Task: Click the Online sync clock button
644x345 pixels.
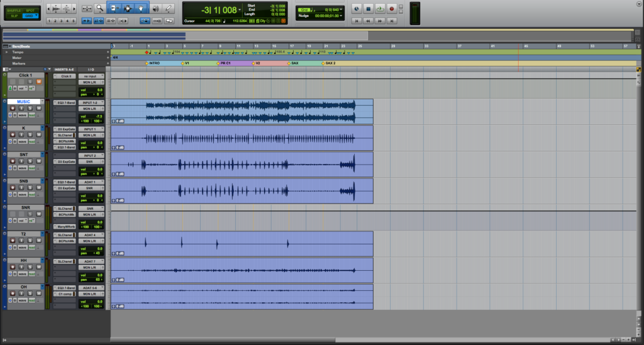Action: (x=357, y=9)
